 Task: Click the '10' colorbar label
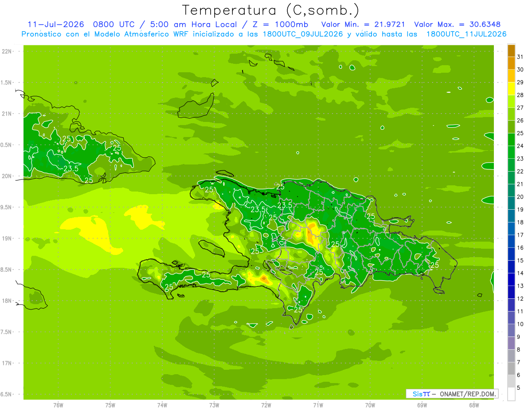coord(520,325)
